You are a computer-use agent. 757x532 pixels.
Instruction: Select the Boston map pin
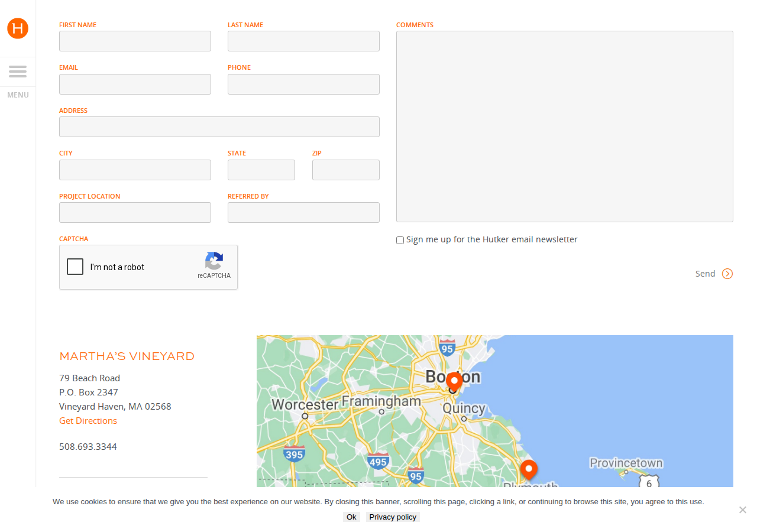(x=454, y=381)
